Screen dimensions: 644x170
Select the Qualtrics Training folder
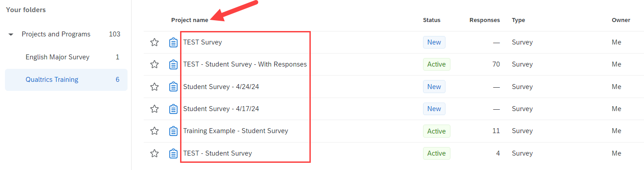[x=66, y=80]
